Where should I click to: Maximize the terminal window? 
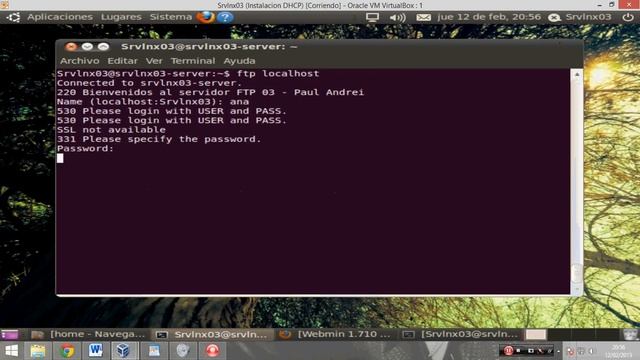tap(103, 47)
